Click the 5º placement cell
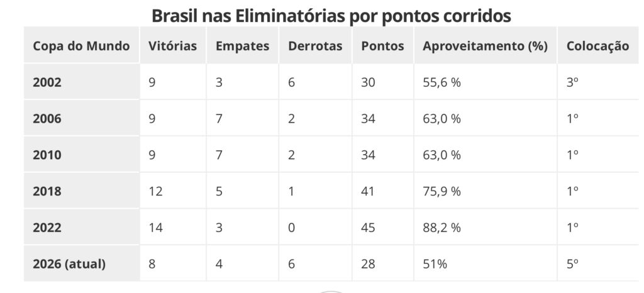This screenshot has width=644, height=293. [x=572, y=265]
